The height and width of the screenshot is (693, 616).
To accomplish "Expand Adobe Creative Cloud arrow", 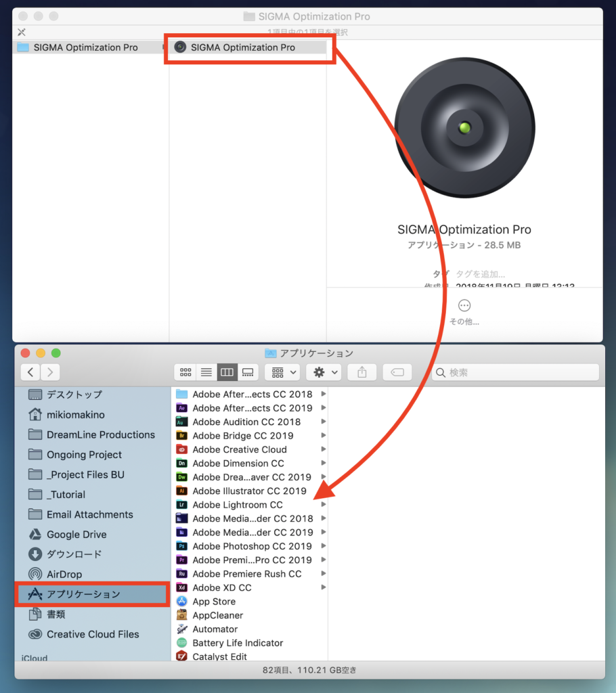I will 324,449.
